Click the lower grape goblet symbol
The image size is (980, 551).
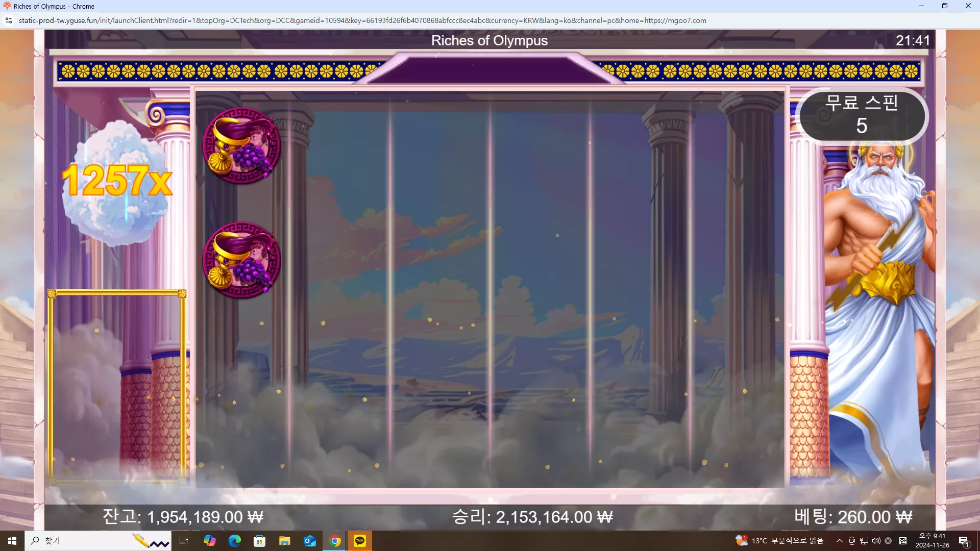(x=241, y=260)
